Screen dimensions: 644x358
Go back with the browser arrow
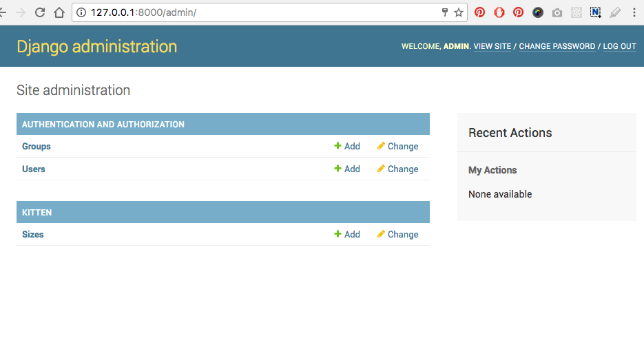[3, 12]
